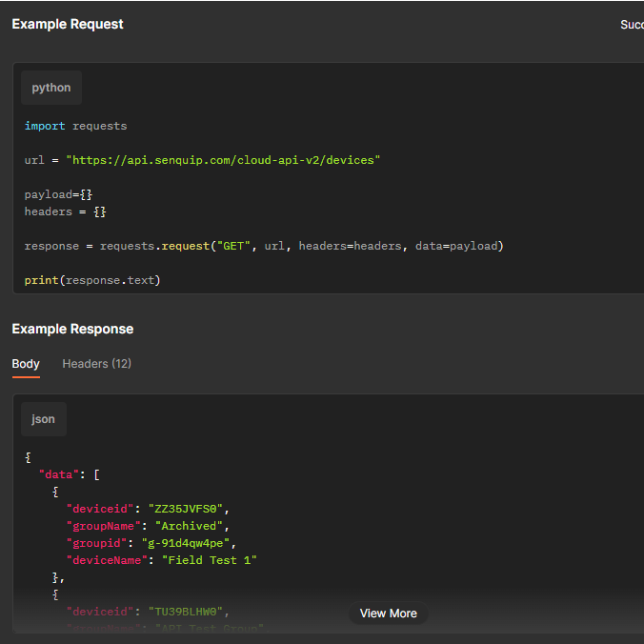
Task: Click the groupid value "g-91d4qw4pe"
Action: (186, 543)
